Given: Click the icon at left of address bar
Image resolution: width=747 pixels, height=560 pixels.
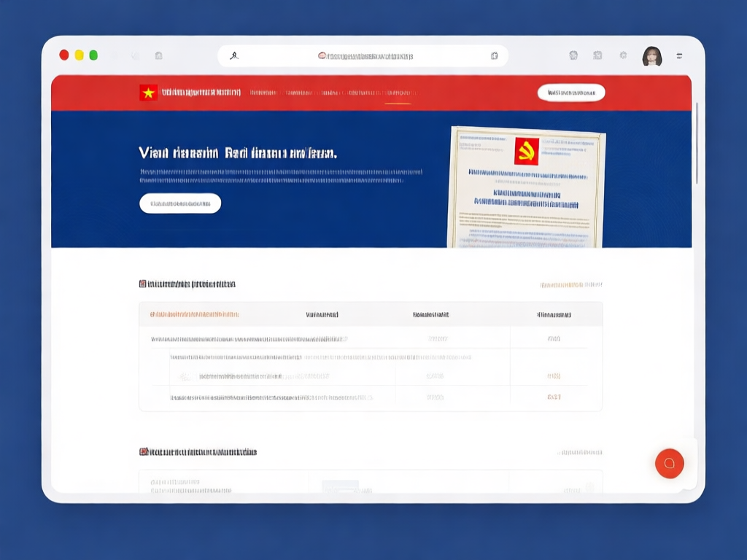Looking at the screenshot, I should (234, 56).
